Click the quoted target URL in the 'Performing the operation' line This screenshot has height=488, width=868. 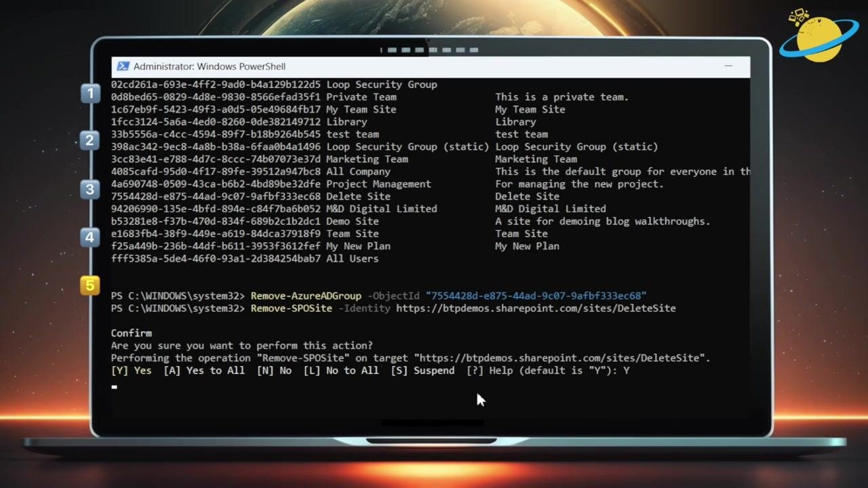click(x=559, y=358)
